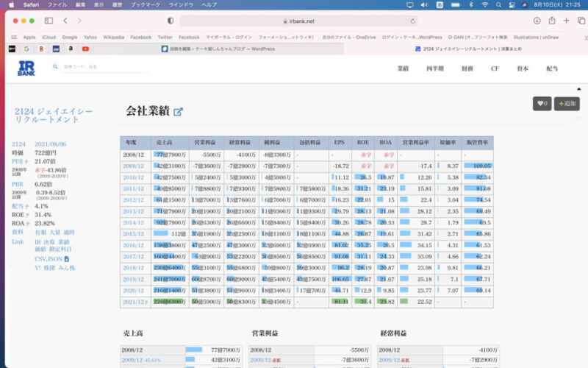Toggle Safari sidebar panel icon
Screen dimensions: 588x368
[49, 21]
